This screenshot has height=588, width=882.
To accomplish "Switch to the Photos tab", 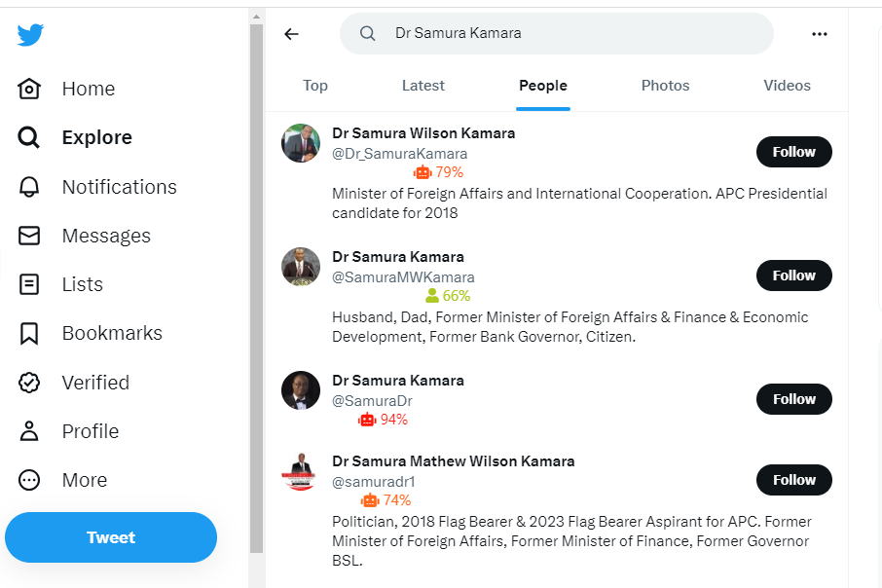I will pos(665,86).
